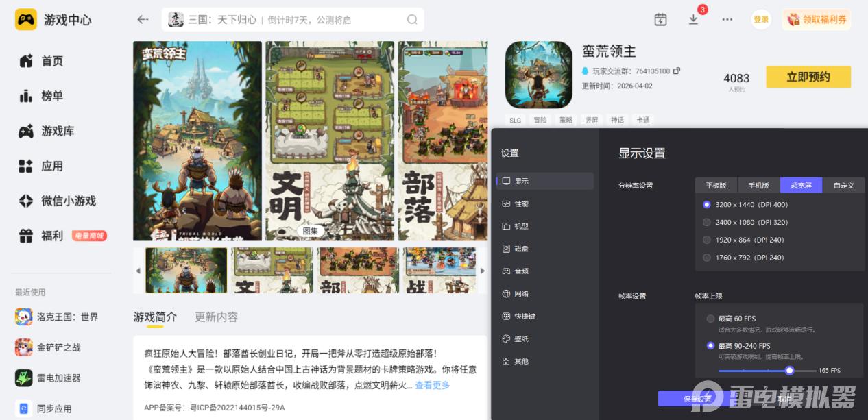Select 其他 settings category
The image size is (868, 420).
pos(545,361)
